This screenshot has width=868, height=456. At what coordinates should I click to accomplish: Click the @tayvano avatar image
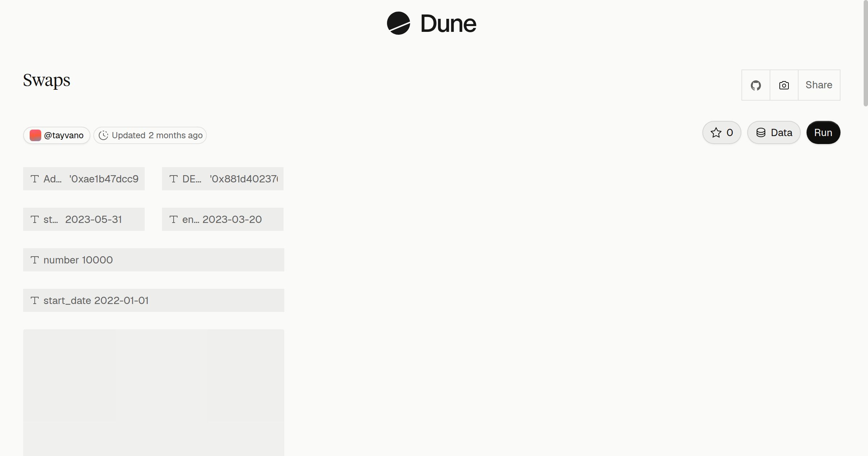(35, 135)
